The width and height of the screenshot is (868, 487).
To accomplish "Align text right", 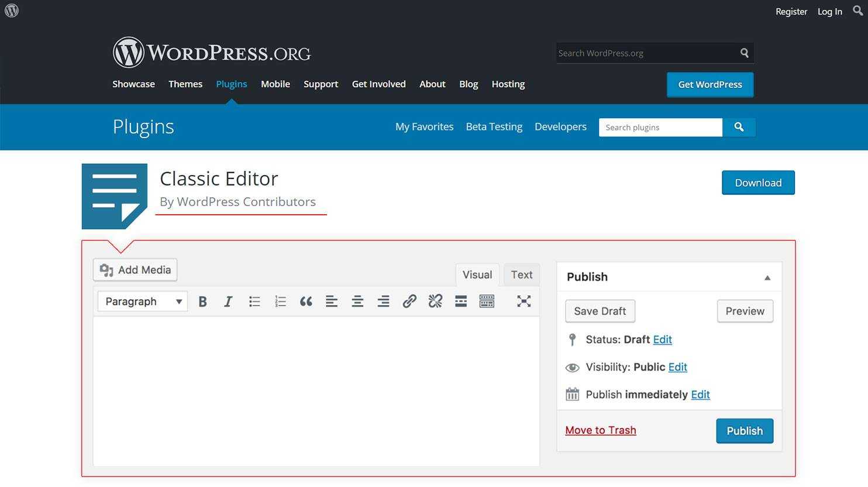I will click(x=383, y=301).
